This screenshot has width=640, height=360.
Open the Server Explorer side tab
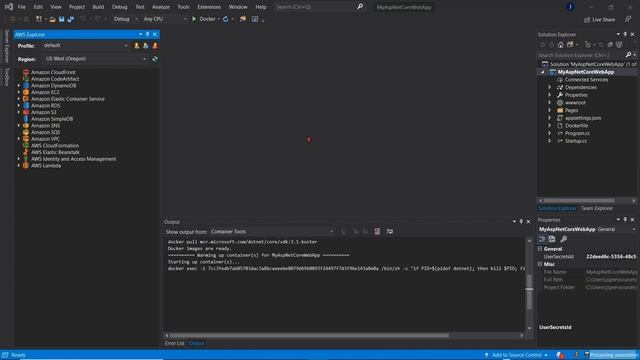6,46
